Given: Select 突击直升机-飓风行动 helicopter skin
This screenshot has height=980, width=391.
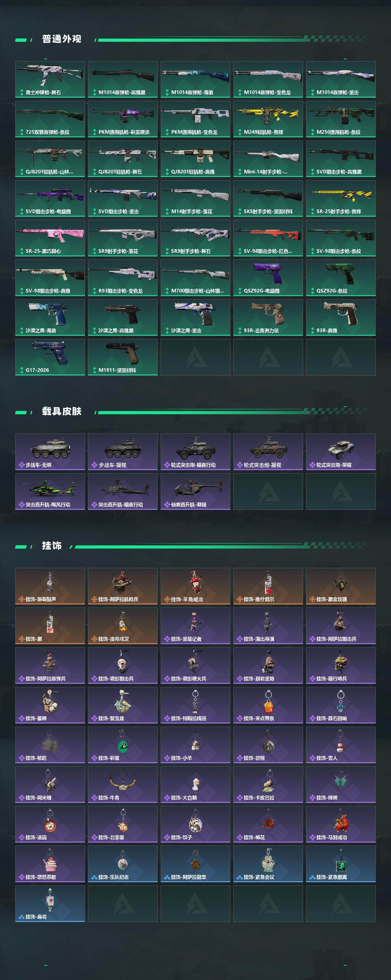Looking at the screenshot, I should click(x=50, y=491).
